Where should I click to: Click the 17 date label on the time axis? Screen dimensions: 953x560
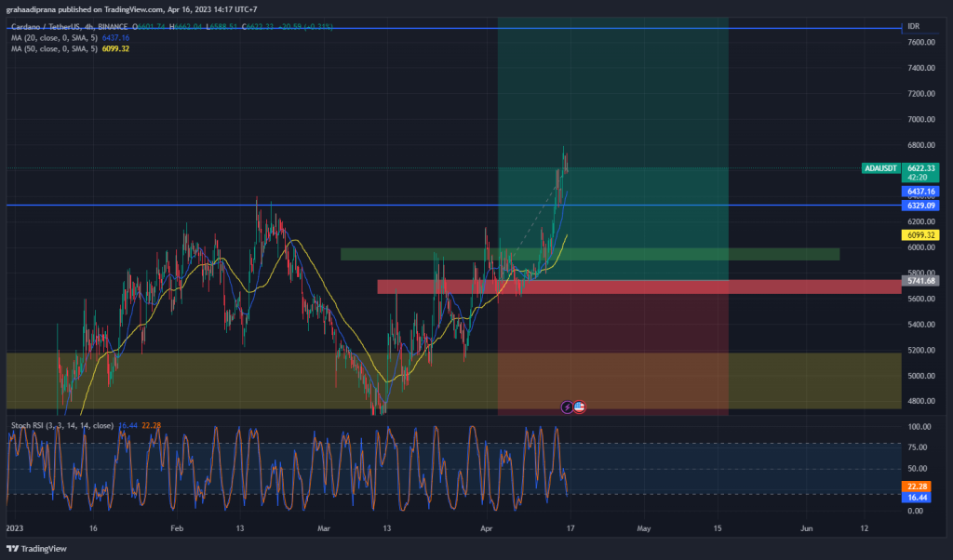[570, 528]
